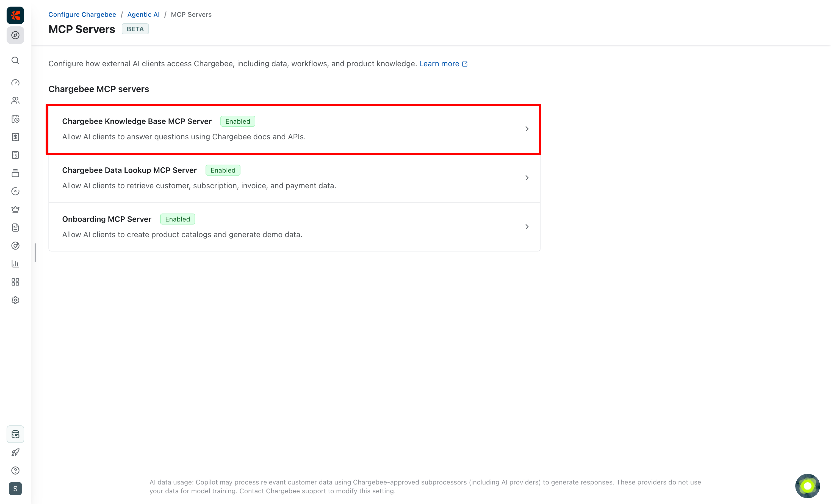Viewport: 831px width, 504px height.
Task: Expand Chargebee Knowledge Base MCP Server chevron
Action: pos(527,129)
